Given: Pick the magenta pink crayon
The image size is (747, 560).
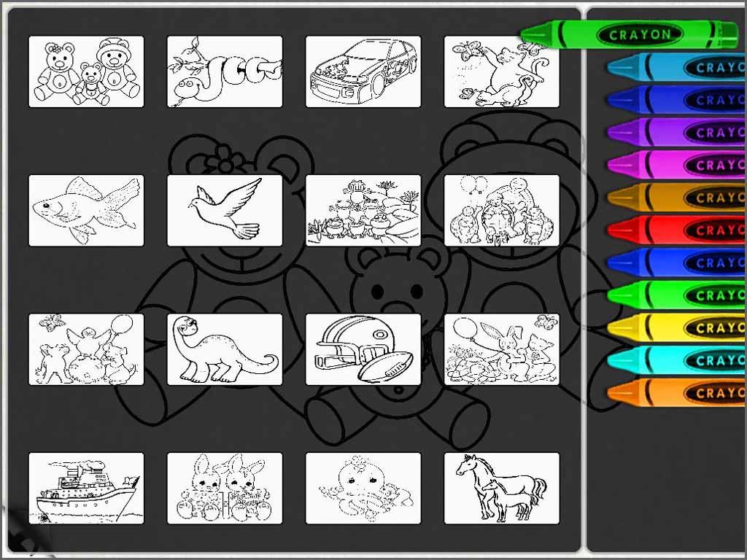Looking at the screenshot, I should tap(676, 165).
